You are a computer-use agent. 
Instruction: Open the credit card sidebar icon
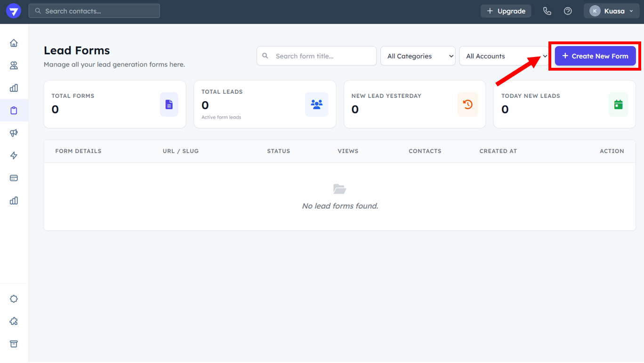tap(14, 178)
